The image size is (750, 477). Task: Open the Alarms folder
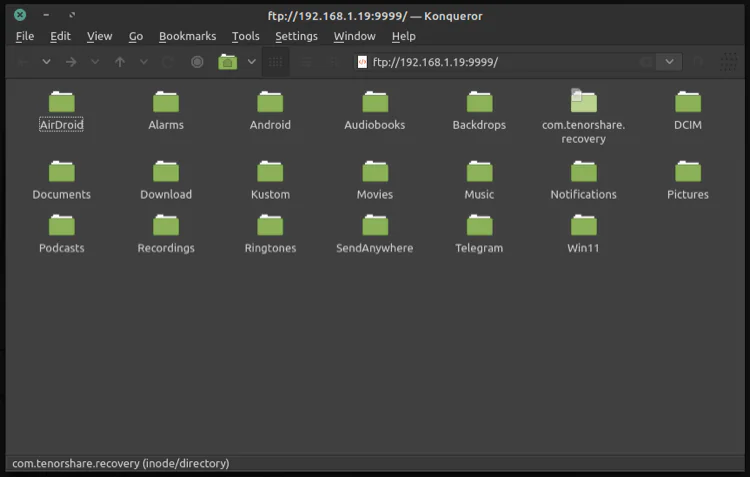(166, 111)
